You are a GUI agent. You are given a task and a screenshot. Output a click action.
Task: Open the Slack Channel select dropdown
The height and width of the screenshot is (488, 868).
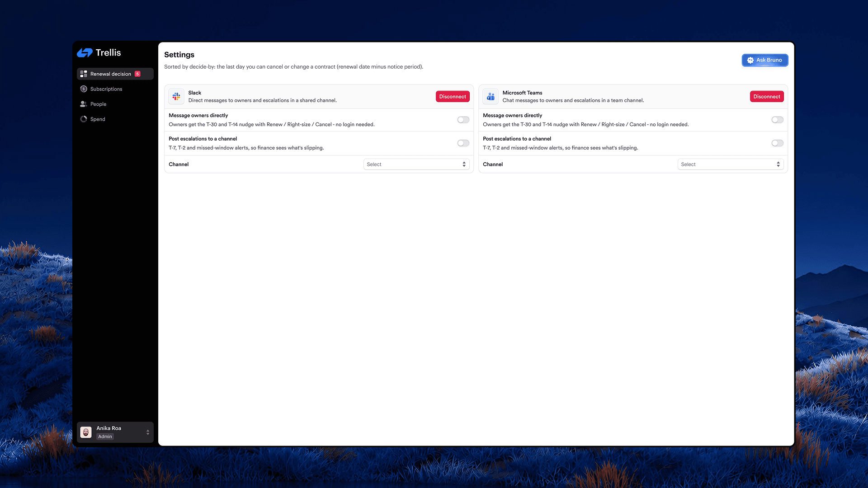coord(416,164)
